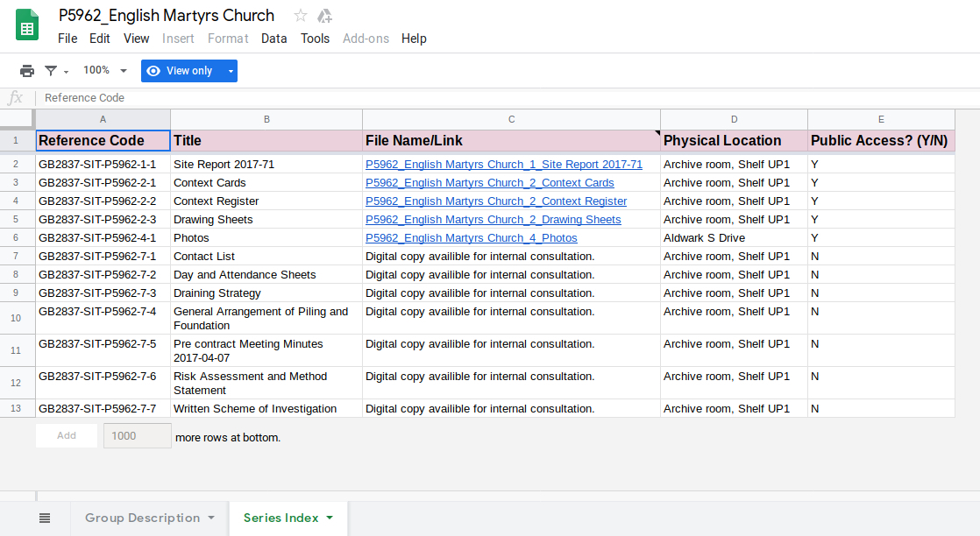Select Risk Assessment and Method Statement cell
The height and width of the screenshot is (536, 980).
pos(266,383)
